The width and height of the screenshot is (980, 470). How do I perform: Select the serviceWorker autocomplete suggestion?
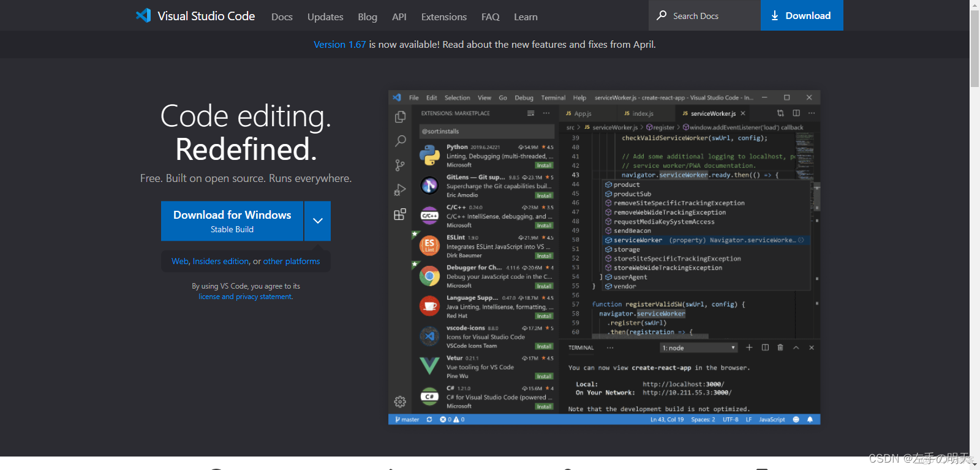(706, 240)
